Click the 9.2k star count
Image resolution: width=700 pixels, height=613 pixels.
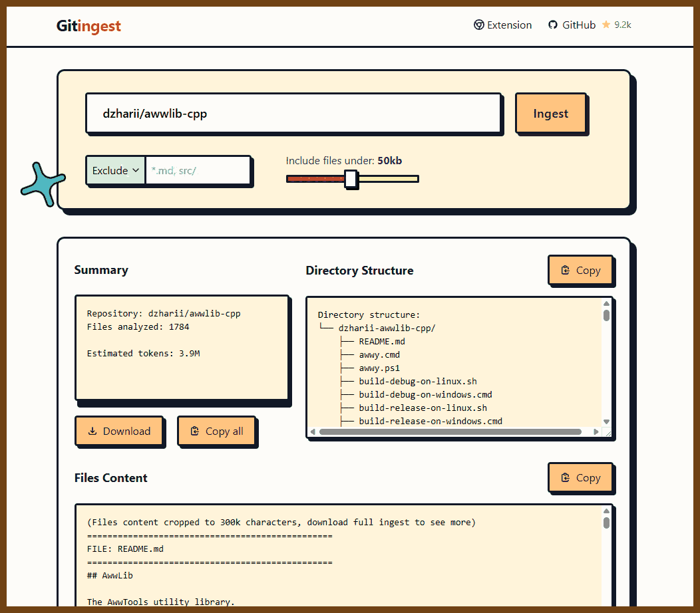pos(622,25)
